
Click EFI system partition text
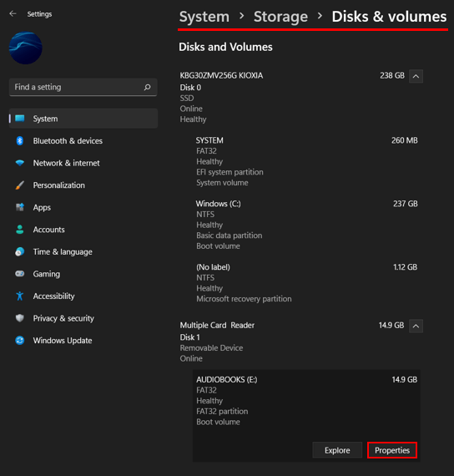coord(230,172)
